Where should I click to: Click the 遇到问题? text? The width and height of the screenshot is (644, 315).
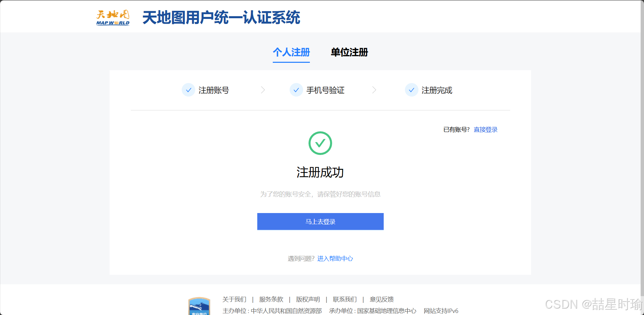click(301, 259)
